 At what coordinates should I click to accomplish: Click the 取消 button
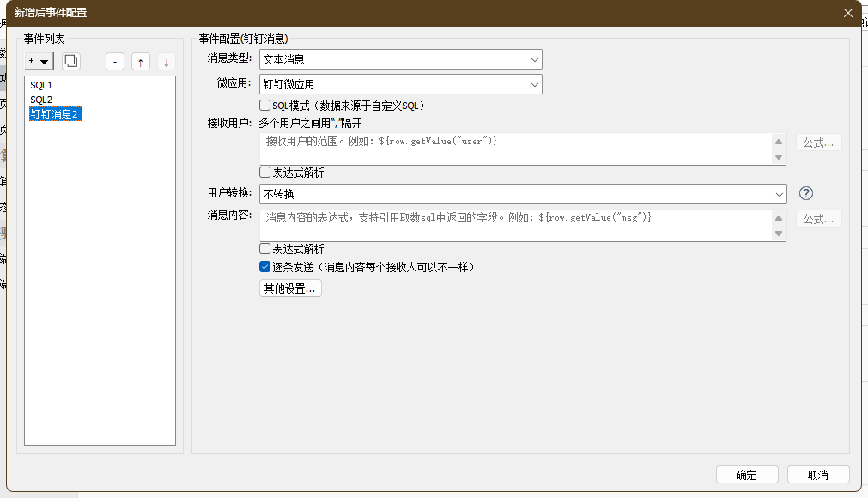(817, 475)
